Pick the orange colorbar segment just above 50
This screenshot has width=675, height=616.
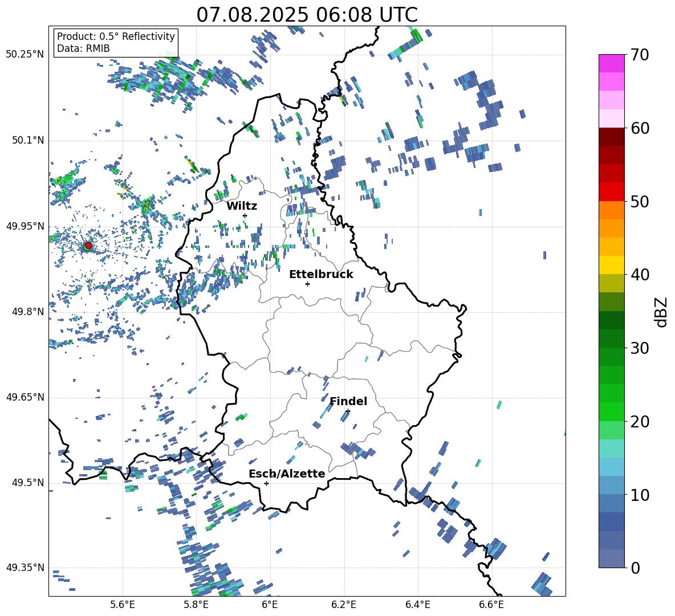[611, 210]
